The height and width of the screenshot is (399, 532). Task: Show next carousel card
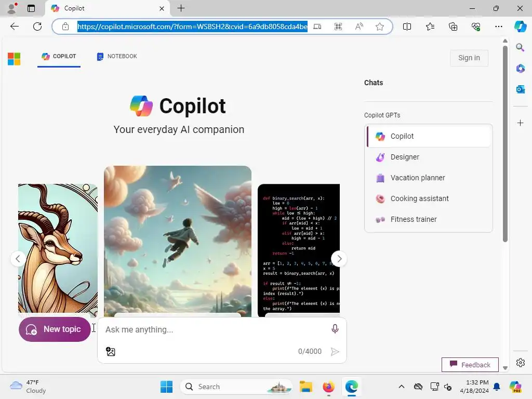[x=339, y=259]
